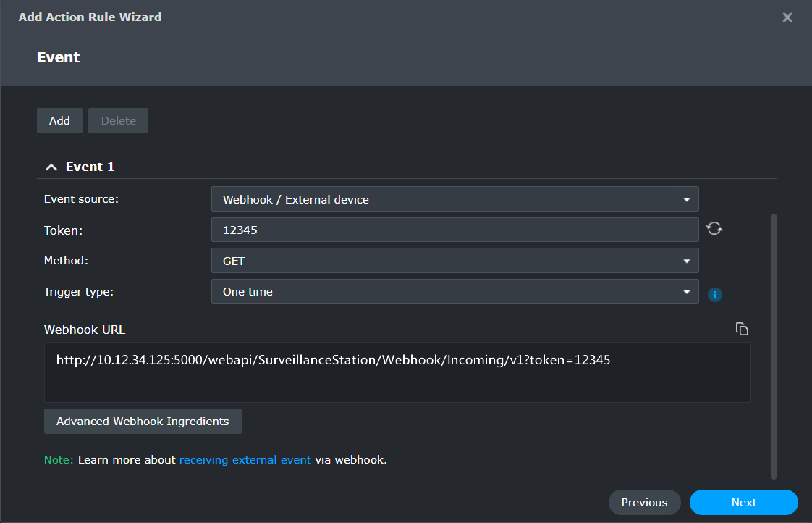Open the Event source dropdown

454,198
